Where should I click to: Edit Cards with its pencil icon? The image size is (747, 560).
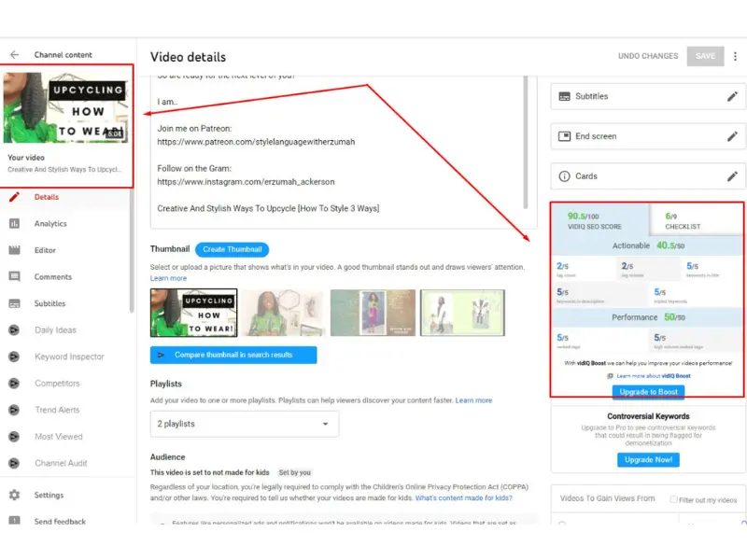[x=732, y=176]
